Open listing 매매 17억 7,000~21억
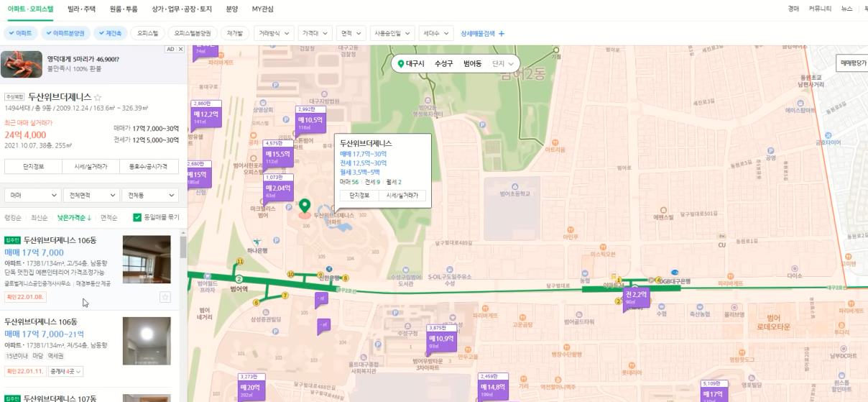 [x=45, y=334]
